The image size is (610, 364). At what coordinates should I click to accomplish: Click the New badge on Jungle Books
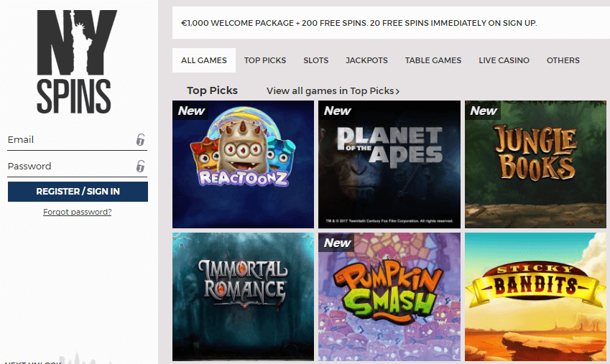(x=483, y=111)
